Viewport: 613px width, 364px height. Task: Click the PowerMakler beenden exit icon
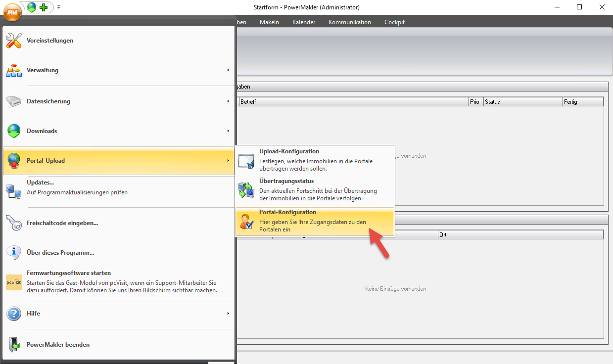(14, 345)
